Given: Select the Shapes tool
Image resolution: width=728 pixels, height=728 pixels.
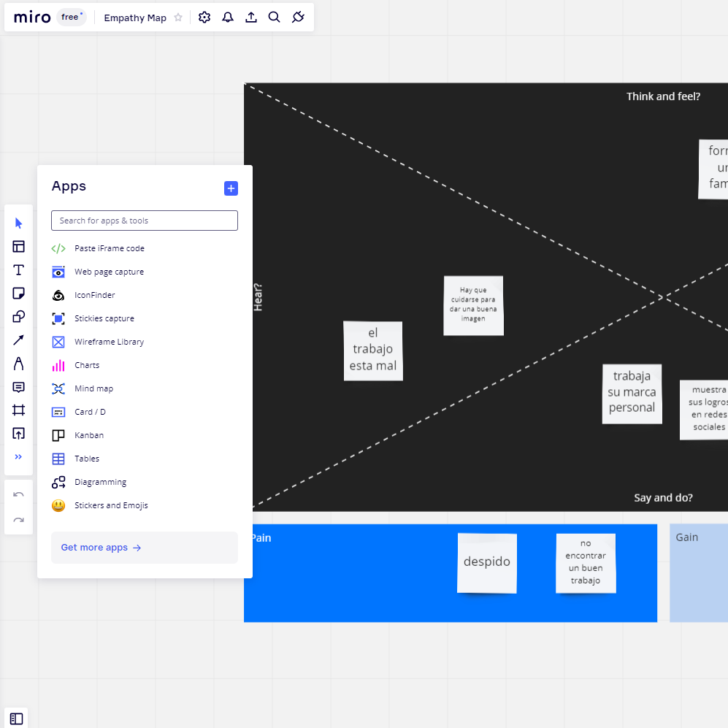Looking at the screenshot, I should coord(18,317).
